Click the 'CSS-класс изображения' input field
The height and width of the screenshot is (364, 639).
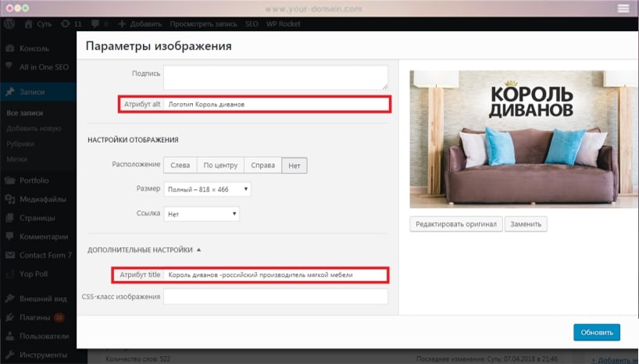(276, 297)
